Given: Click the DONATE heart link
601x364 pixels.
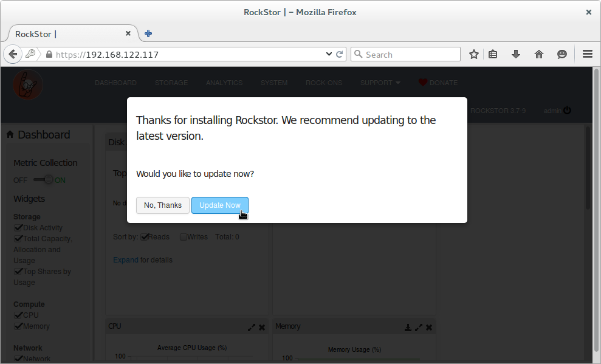Looking at the screenshot, I should 438,83.
